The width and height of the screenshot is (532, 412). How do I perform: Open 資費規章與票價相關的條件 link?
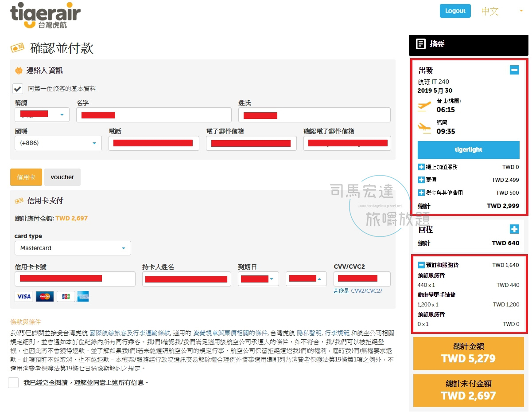(230, 333)
